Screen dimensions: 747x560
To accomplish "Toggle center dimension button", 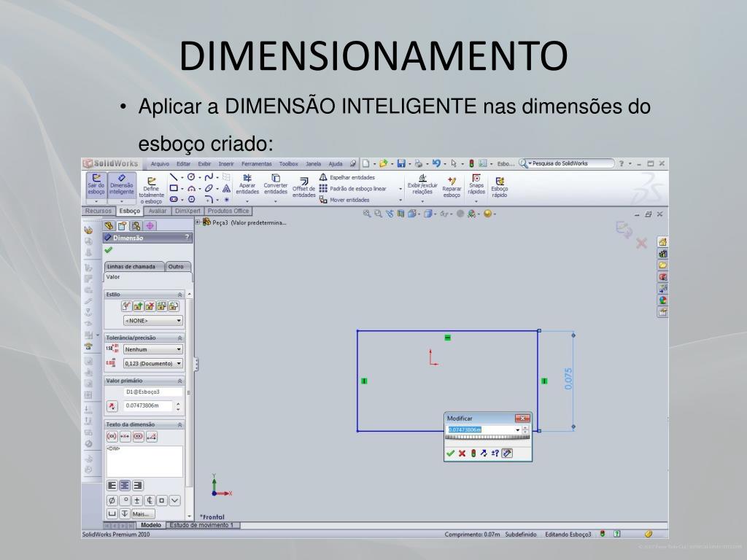I will [125, 436].
